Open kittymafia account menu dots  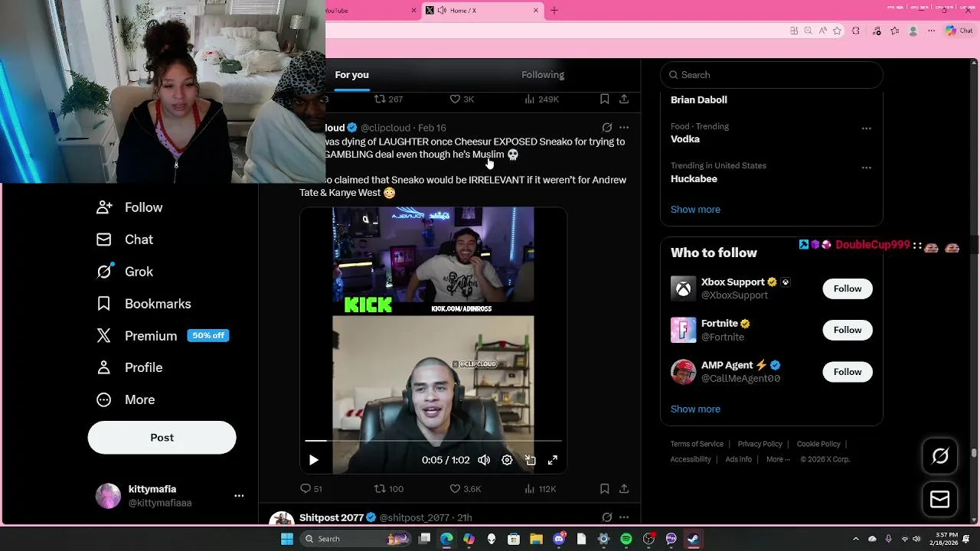click(x=239, y=496)
